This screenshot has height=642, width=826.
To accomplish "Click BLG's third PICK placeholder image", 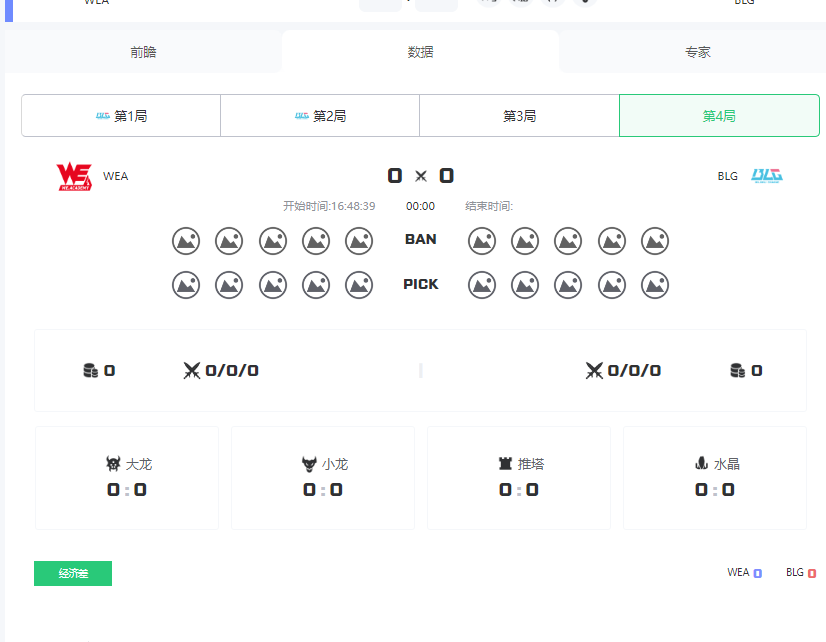I will [568, 285].
